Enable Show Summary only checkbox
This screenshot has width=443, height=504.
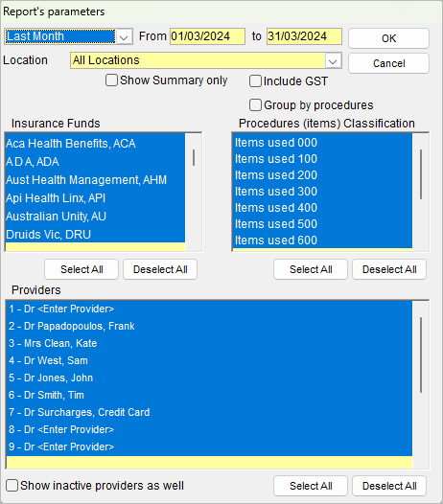[111, 80]
